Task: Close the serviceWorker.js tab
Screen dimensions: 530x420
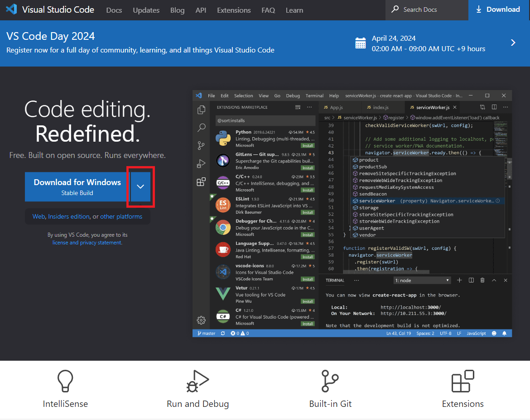Action: (x=455, y=107)
